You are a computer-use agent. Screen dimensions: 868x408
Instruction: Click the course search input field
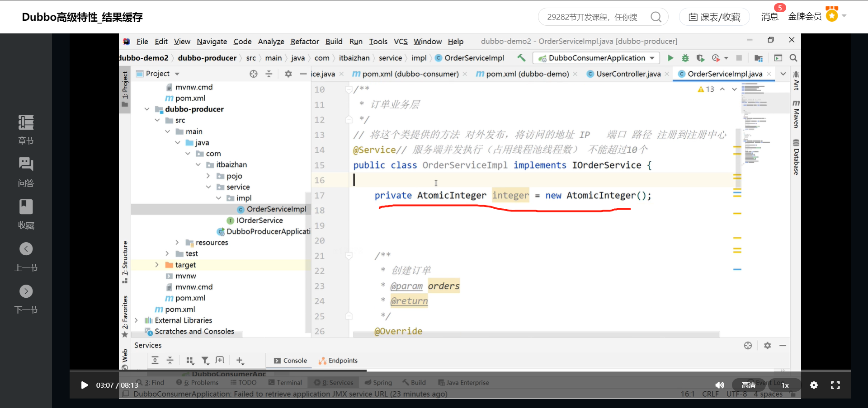click(x=592, y=17)
